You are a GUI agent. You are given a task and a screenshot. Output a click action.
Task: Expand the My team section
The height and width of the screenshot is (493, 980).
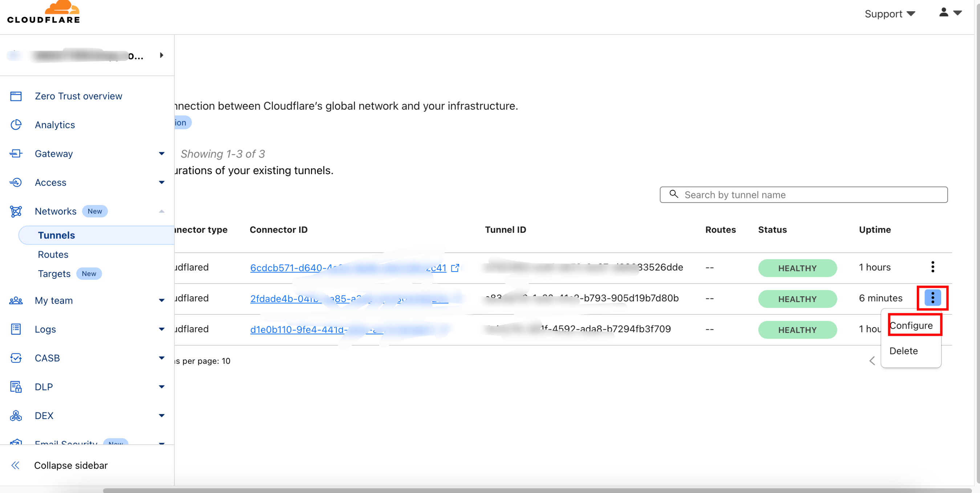tap(161, 300)
